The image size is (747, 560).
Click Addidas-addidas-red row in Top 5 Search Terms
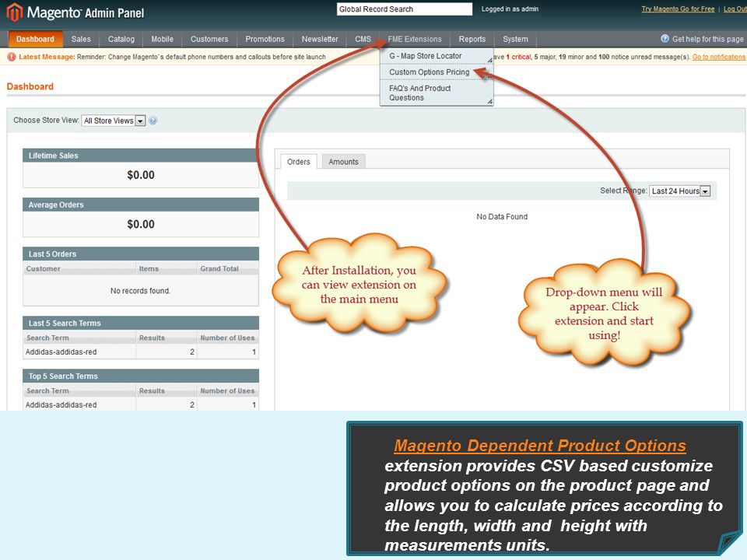[141, 404]
